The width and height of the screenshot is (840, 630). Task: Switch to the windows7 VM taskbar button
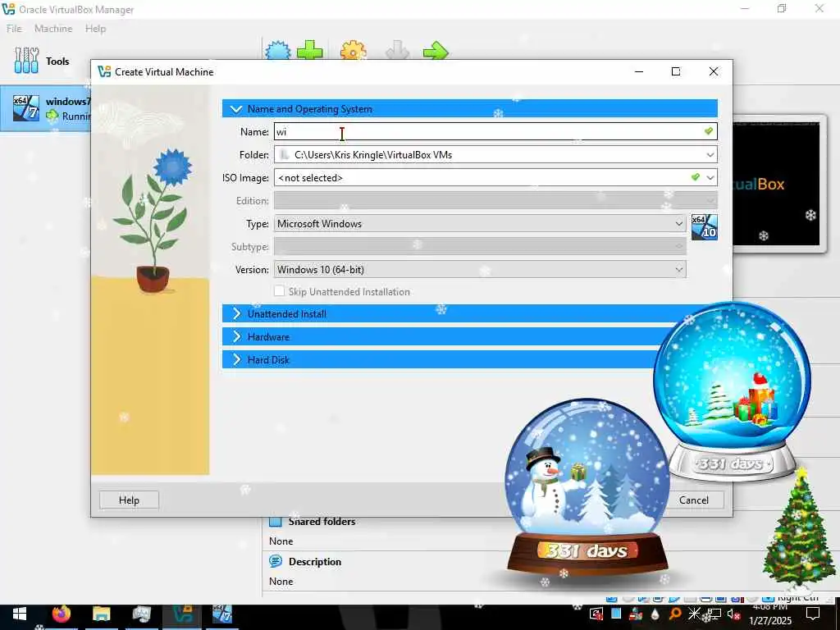click(221, 614)
